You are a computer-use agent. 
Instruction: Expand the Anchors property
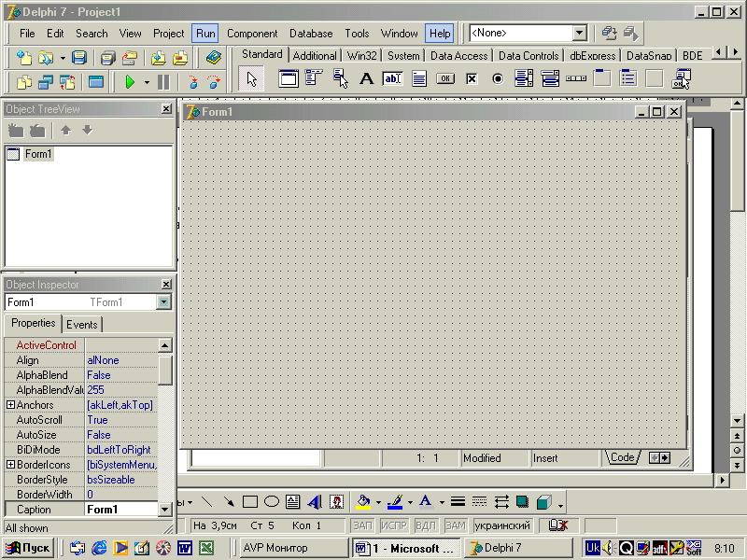(x=10, y=405)
